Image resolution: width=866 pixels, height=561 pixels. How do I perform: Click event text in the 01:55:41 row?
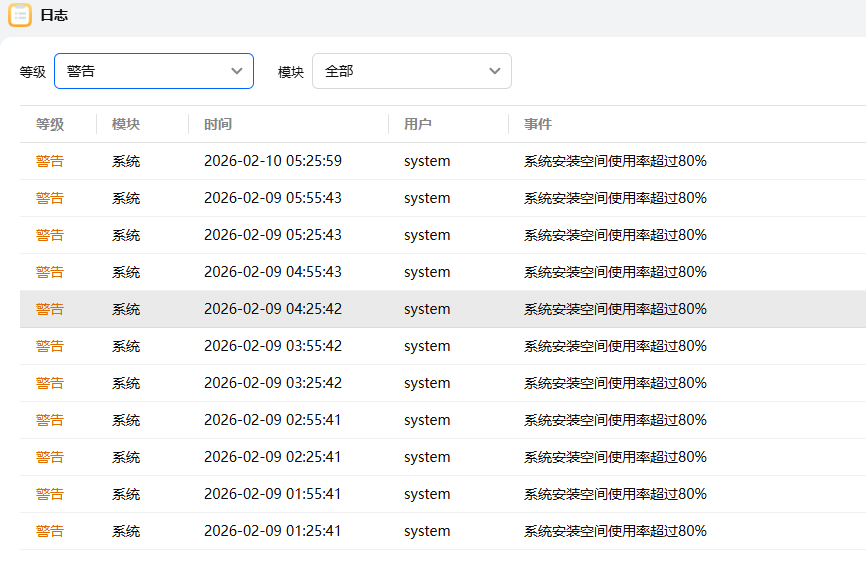[615, 494]
